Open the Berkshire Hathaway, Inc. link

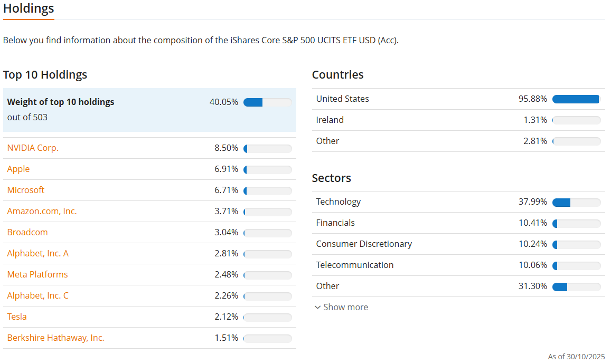click(56, 338)
